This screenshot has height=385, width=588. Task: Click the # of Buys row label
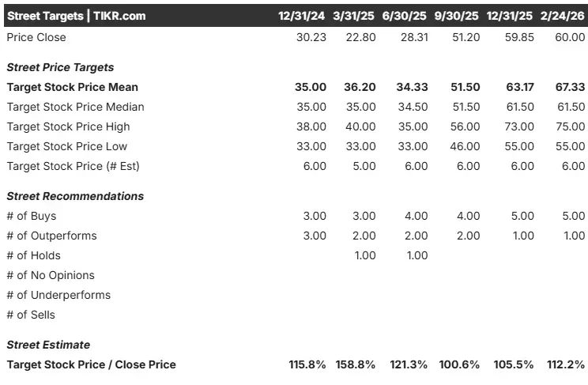click(x=32, y=216)
